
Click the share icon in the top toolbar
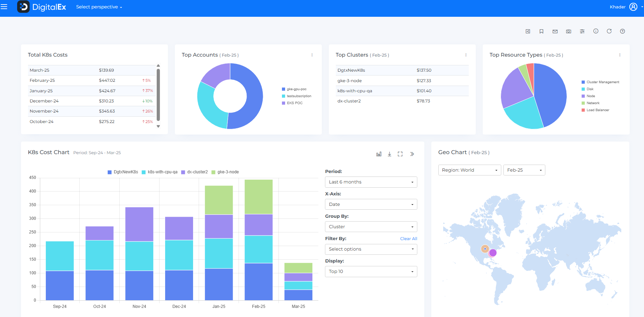coord(528,31)
